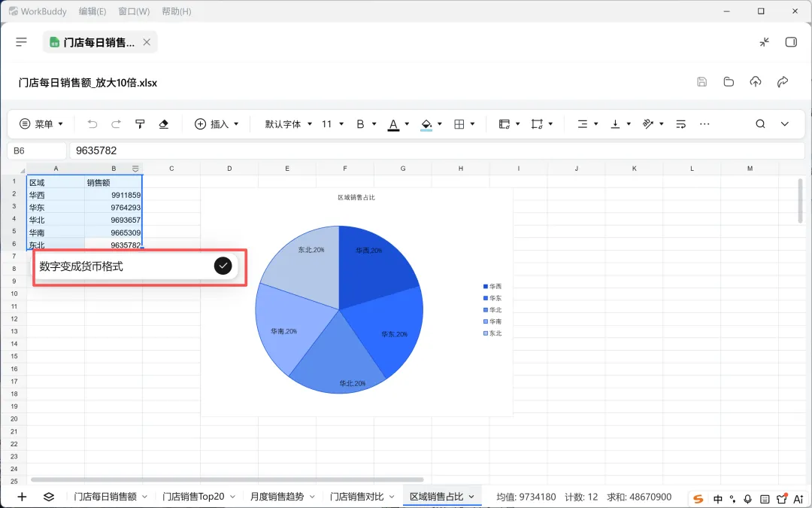Toggle bold B formatting
This screenshot has width=812, height=508.
[360, 124]
